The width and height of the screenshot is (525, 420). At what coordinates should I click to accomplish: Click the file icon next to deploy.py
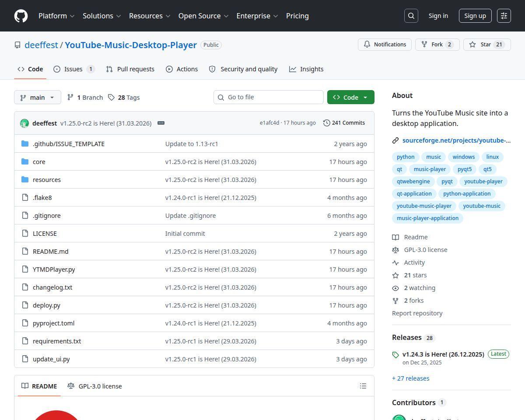(25, 305)
